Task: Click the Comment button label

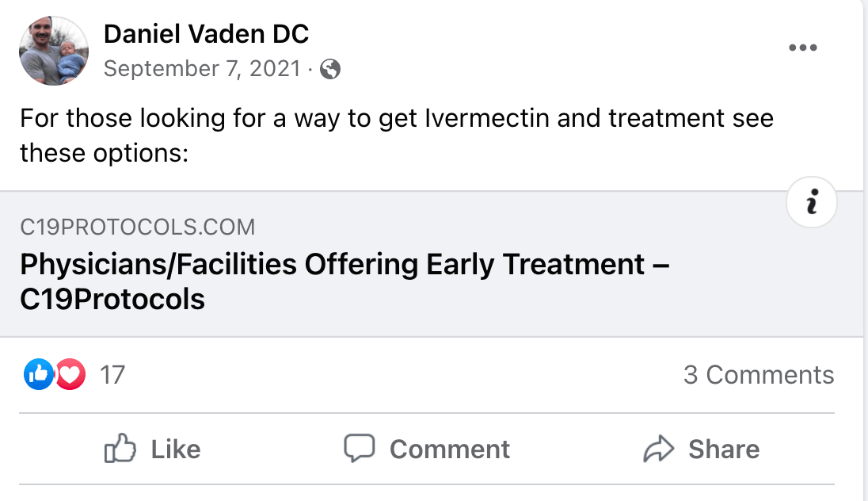Action: click(x=450, y=449)
